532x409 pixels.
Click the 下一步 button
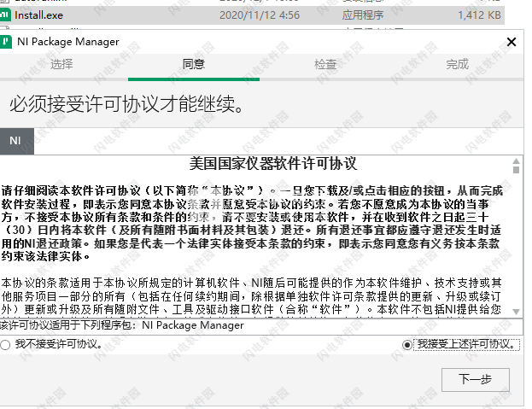coord(476,379)
